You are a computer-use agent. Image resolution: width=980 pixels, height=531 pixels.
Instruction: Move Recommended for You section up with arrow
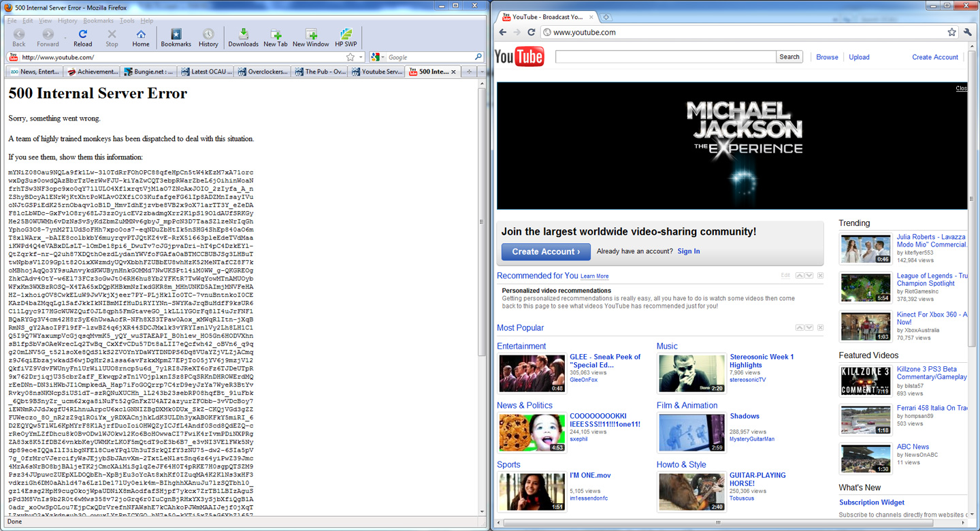tap(800, 276)
